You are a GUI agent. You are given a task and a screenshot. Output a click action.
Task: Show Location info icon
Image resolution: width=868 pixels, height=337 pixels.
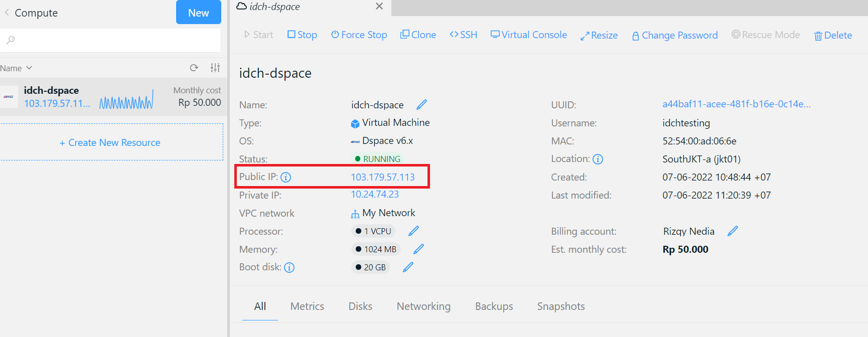598,159
